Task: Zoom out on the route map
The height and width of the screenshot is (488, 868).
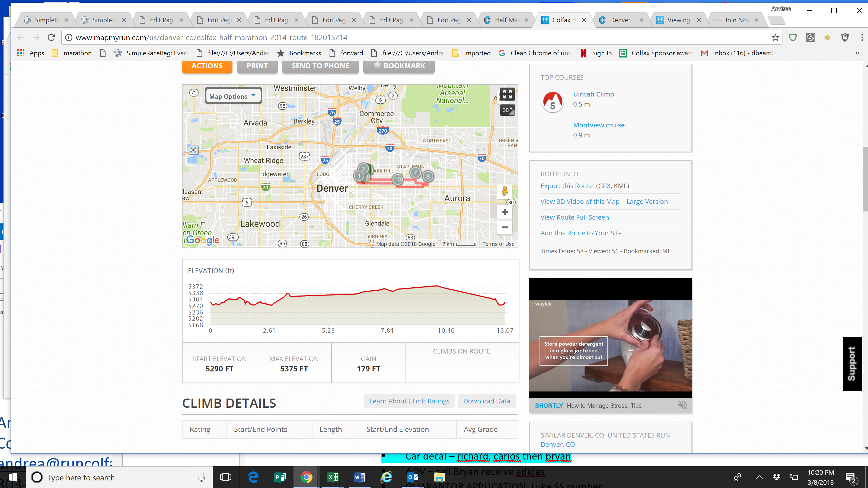Action: [x=505, y=227]
